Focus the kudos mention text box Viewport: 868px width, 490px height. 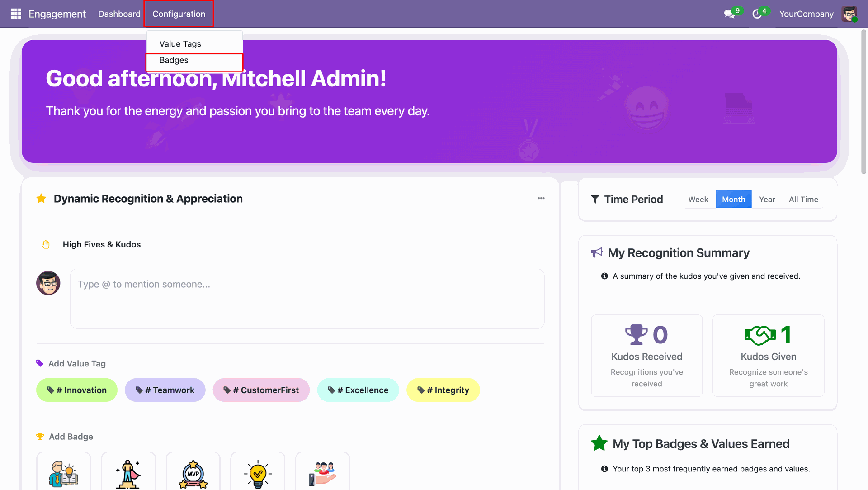click(307, 299)
